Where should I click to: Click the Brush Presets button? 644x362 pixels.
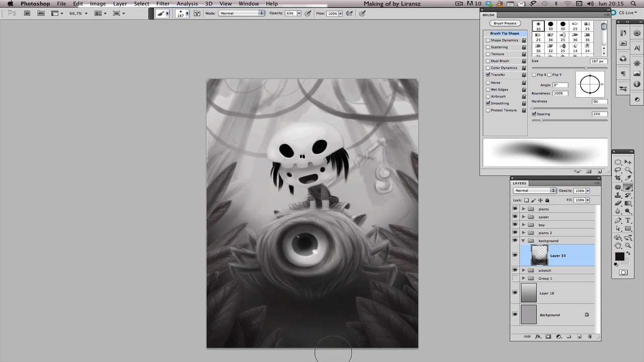click(x=505, y=23)
